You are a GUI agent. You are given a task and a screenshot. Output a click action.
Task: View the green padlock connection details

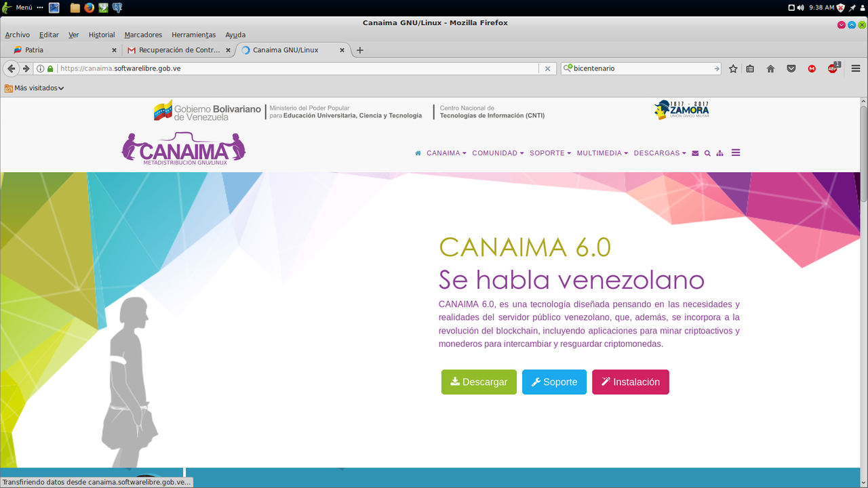click(x=50, y=68)
